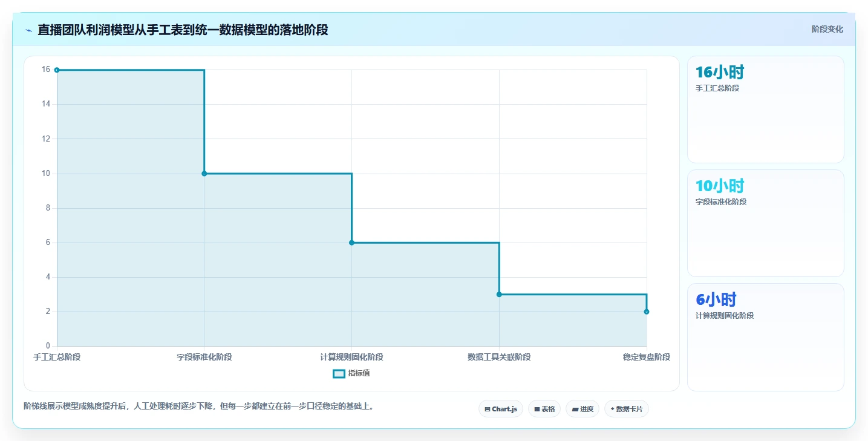The height and width of the screenshot is (441, 868).
Task: Click 字段标准化阶段 caption under 10小时
Action: coord(721,202)
